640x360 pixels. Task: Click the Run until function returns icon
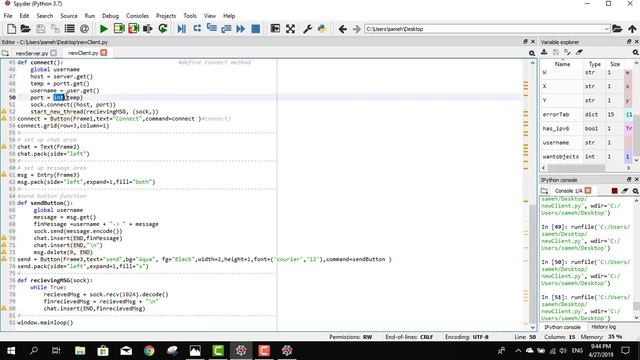coord(226,29)
